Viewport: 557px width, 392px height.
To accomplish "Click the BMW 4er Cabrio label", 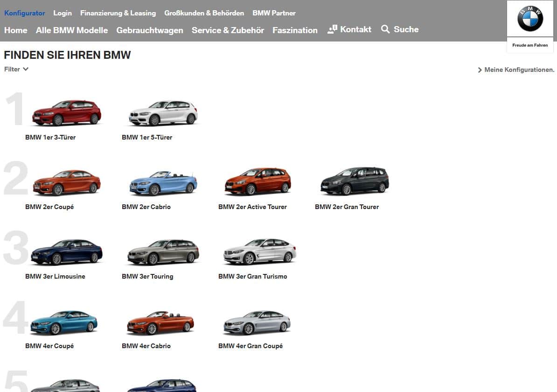I will [146, 346].
